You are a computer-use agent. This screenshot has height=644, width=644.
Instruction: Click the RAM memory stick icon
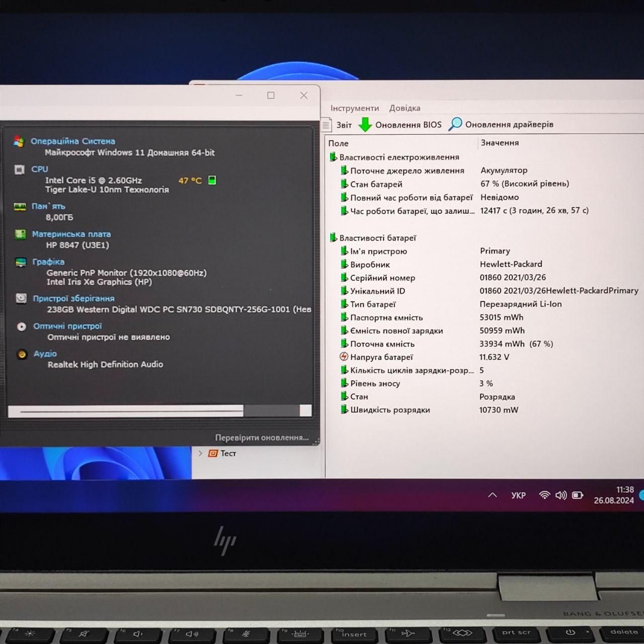click(x=20, y=206)
